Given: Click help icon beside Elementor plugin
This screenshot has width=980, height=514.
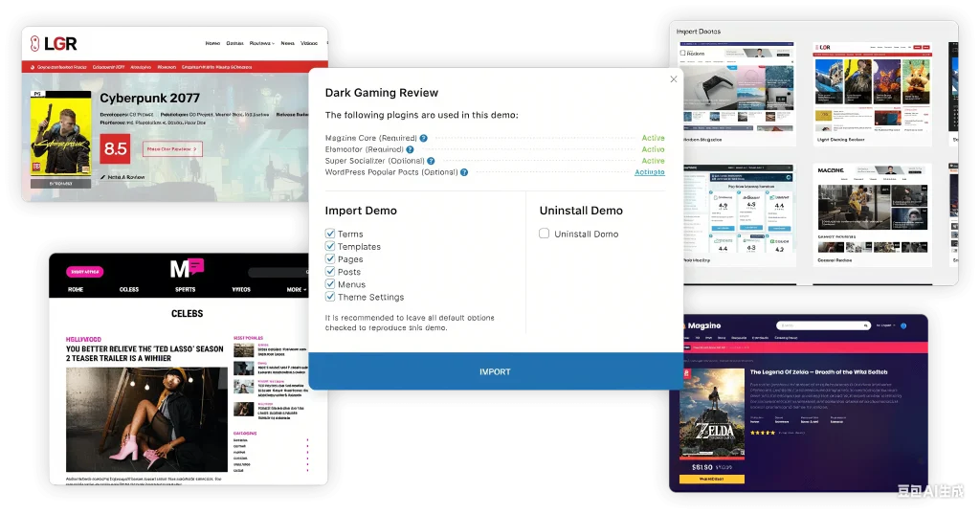Looking at the screenshot, I should [410, 150].
